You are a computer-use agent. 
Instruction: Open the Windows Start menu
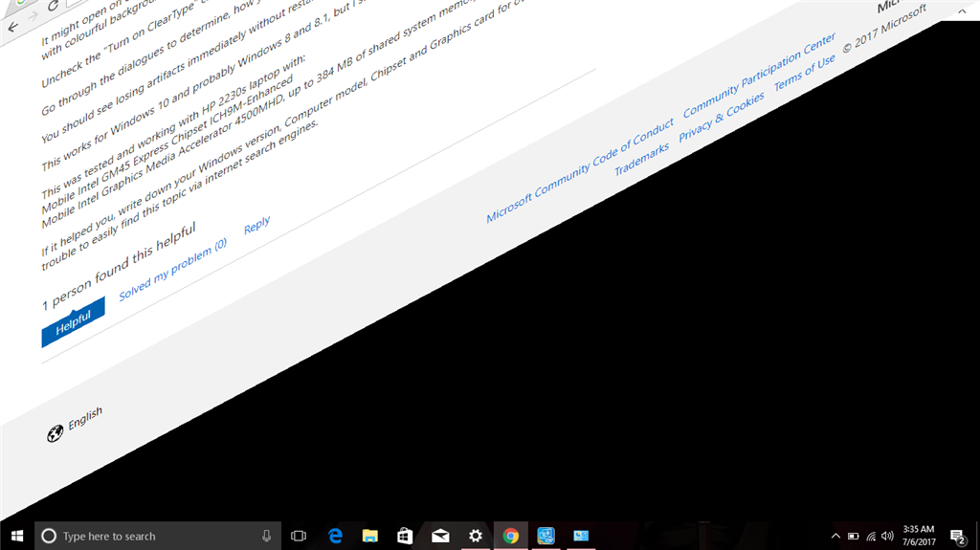pyautogui.click(x=17, y=536)
